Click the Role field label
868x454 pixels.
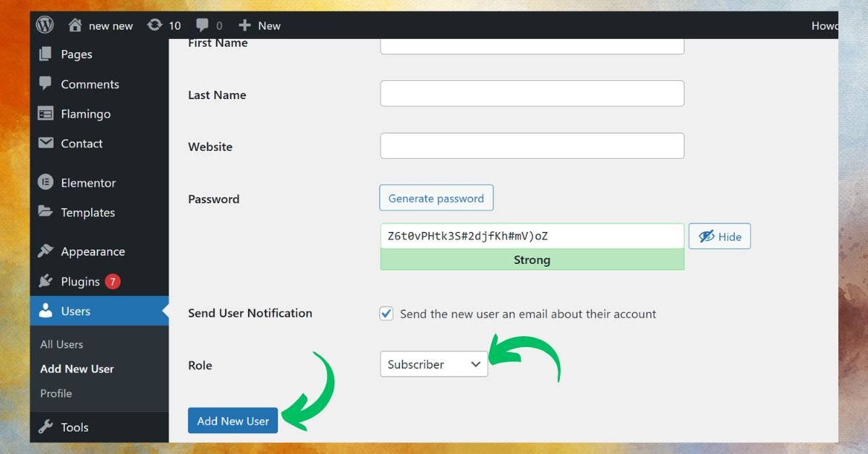click(x=200, y=365)
